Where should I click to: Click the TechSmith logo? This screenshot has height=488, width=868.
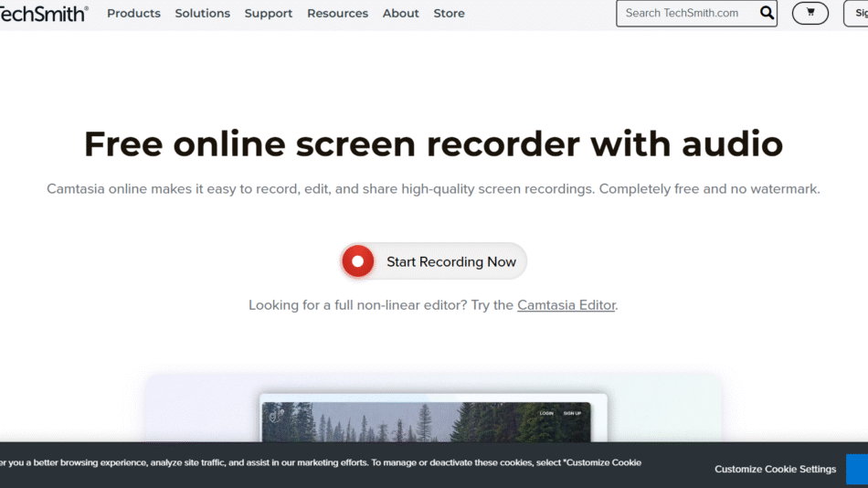tap(44, 13)
